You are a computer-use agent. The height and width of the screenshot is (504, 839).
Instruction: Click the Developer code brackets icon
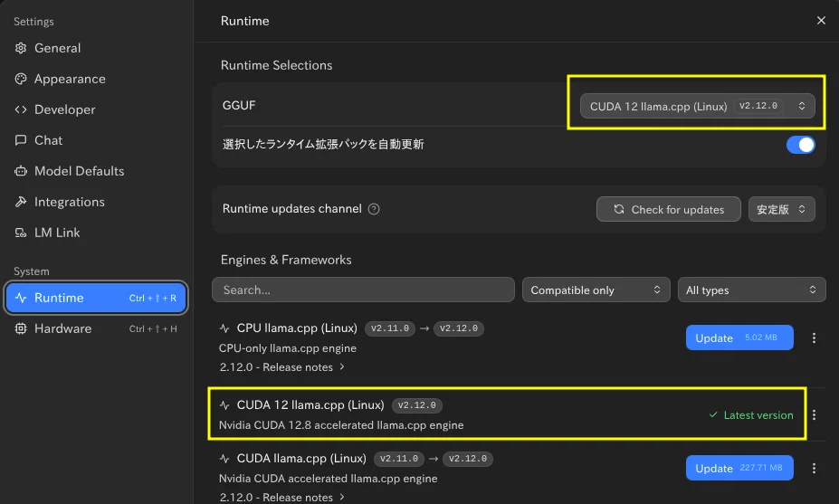(x=21, y=109)
